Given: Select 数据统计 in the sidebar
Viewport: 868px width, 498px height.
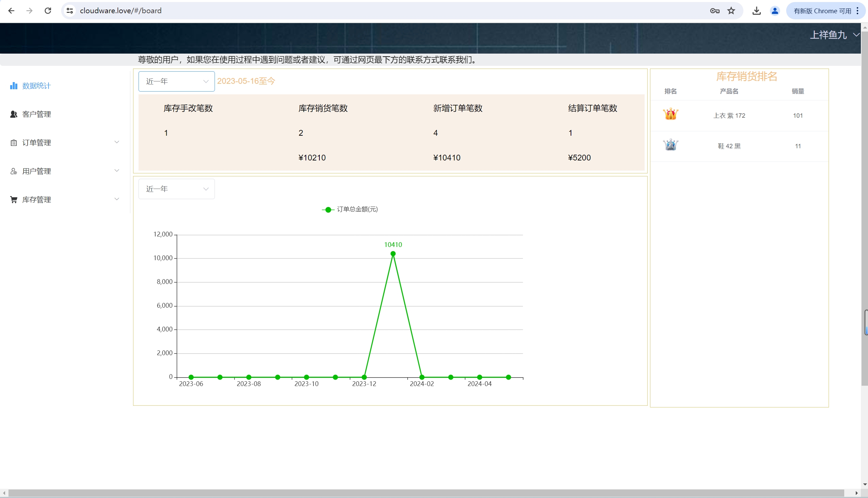Looking at the screenshot, I should click(36, 85).
